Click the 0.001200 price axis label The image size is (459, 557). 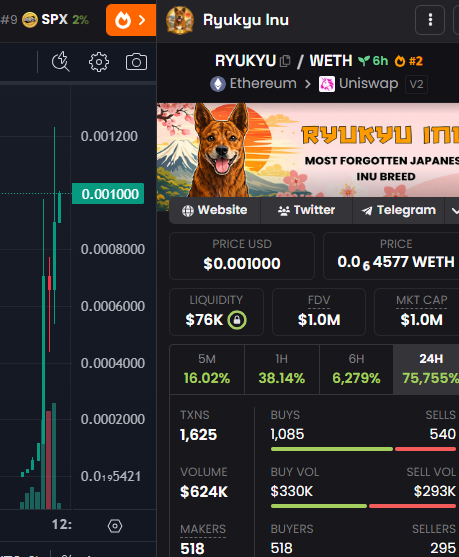[109, 136]
